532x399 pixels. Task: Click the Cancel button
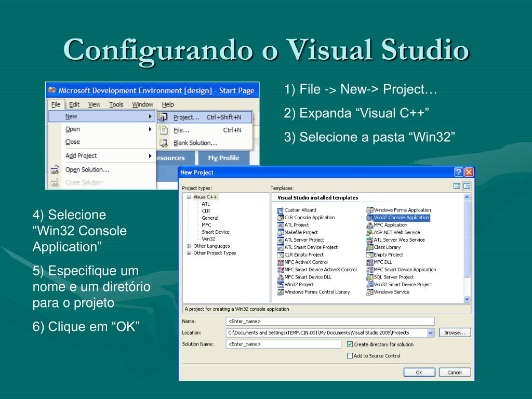point(455,372)
